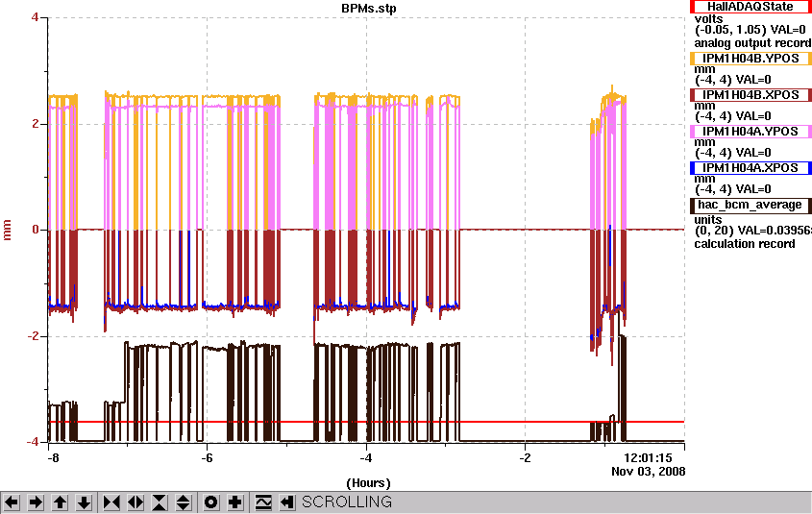Click the waveform graph icon in toolbar
This screenshot has height=514, width=812.
click(263, 502)
